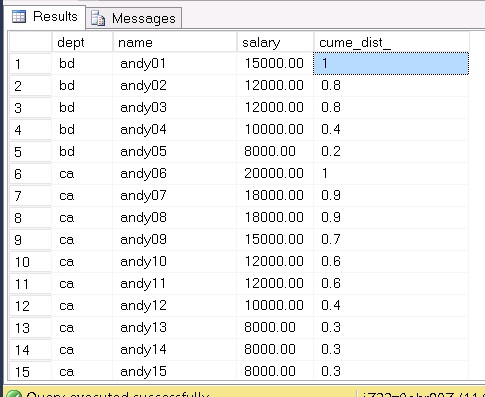This screenshot has height=397, width=485.
Task: Click the highlighted cume_dist_ cell in row 1
Action: (x=391, y=63)
